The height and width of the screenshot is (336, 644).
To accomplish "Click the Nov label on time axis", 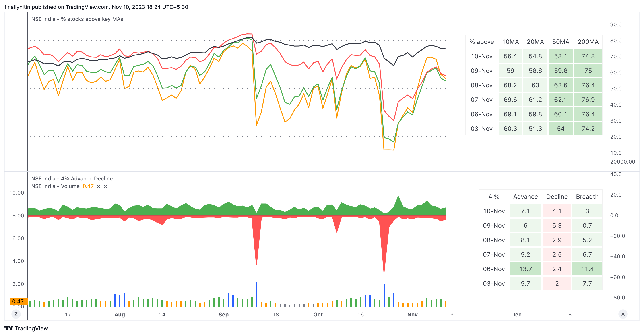I will [x=412, y=315].
